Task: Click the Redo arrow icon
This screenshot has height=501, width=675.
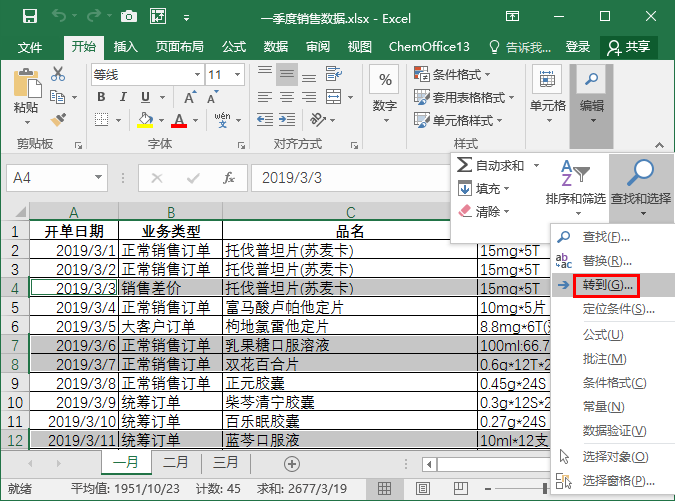Action: [x=93, y=16]
